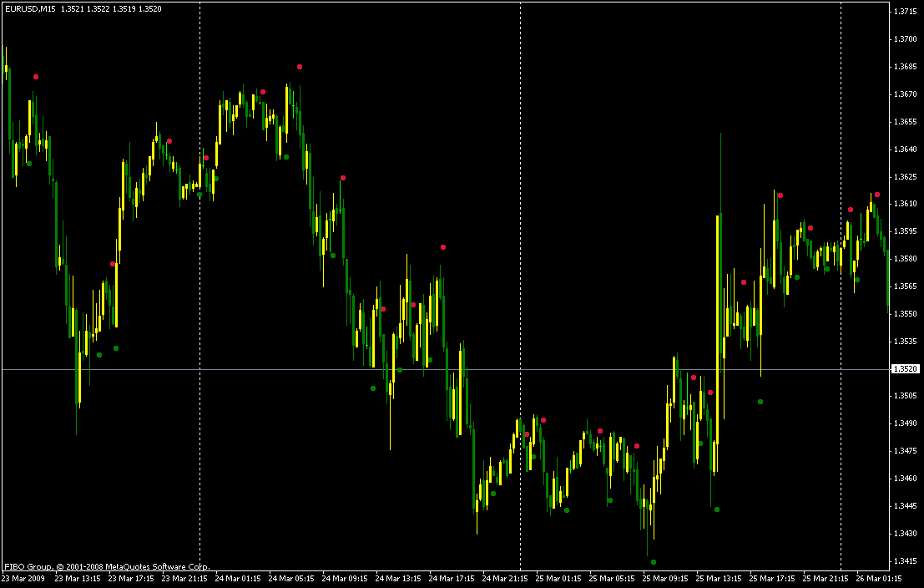Click the 24 Mar 05:15 time label
924x588 pixels.
pos(291,579)
